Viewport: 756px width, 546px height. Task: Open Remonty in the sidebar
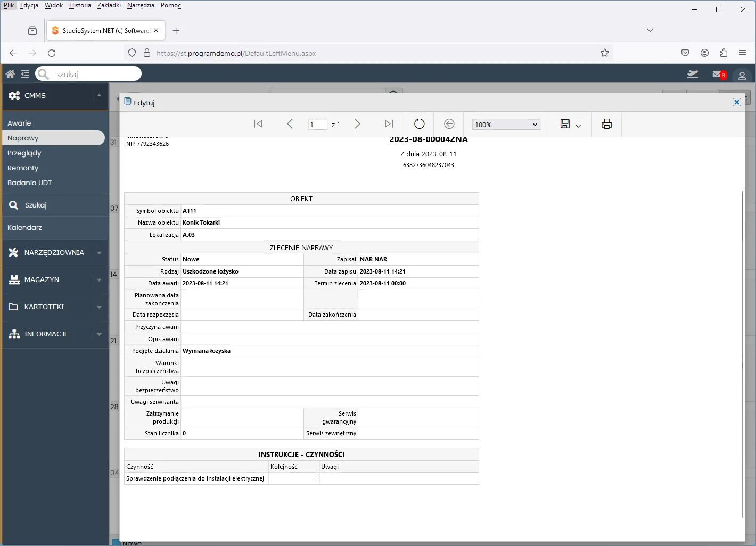(23, 168)
